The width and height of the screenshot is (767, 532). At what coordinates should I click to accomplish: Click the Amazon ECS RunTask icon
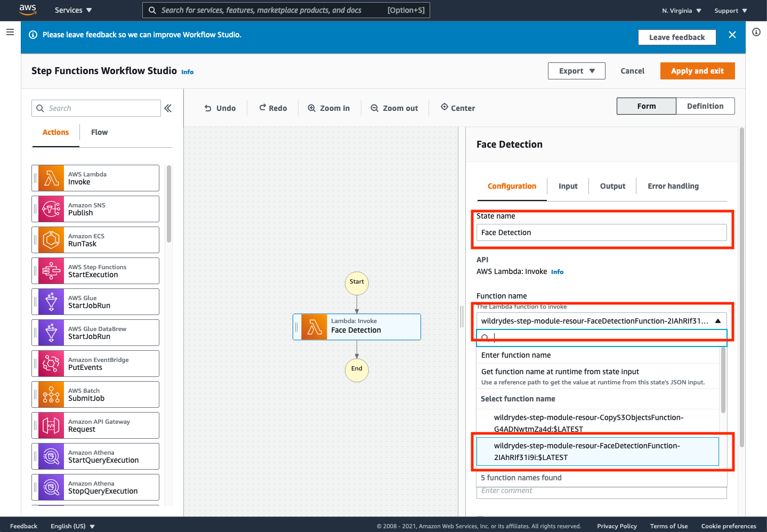pos(51,240)
